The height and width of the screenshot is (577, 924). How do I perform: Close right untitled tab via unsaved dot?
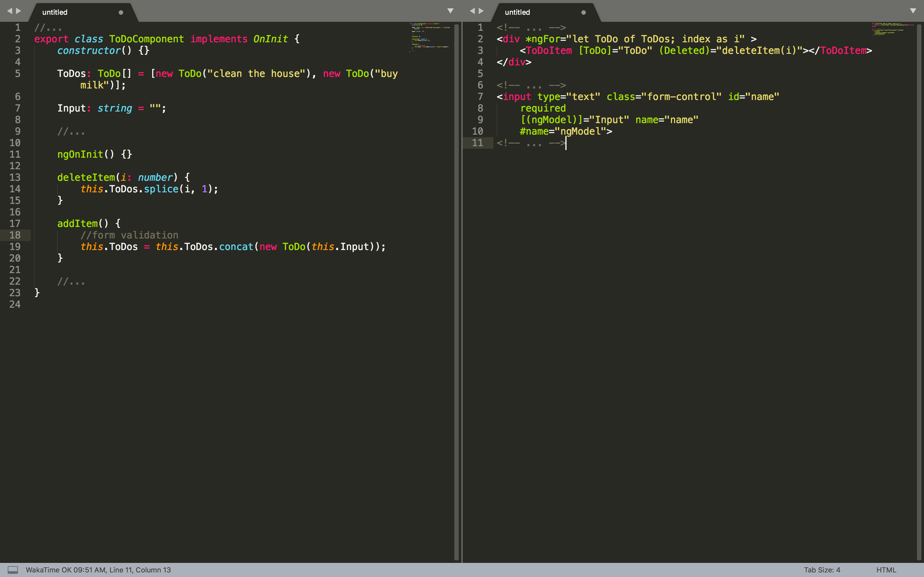coord(583,12)
